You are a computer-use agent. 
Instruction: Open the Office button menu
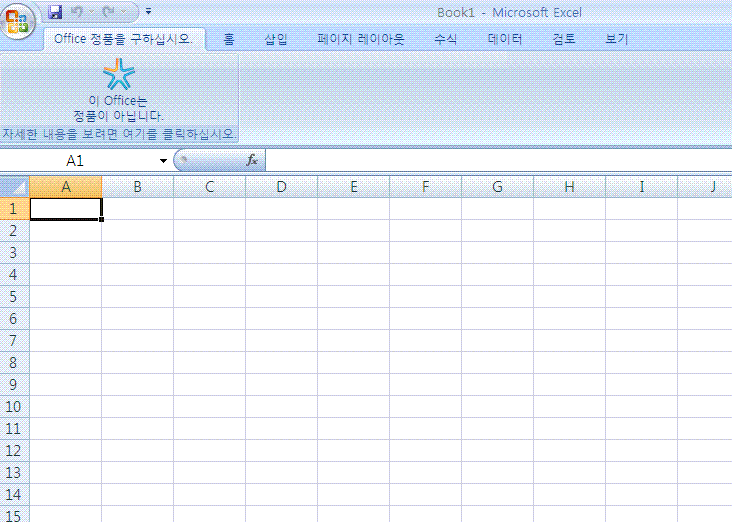[18, 21]
